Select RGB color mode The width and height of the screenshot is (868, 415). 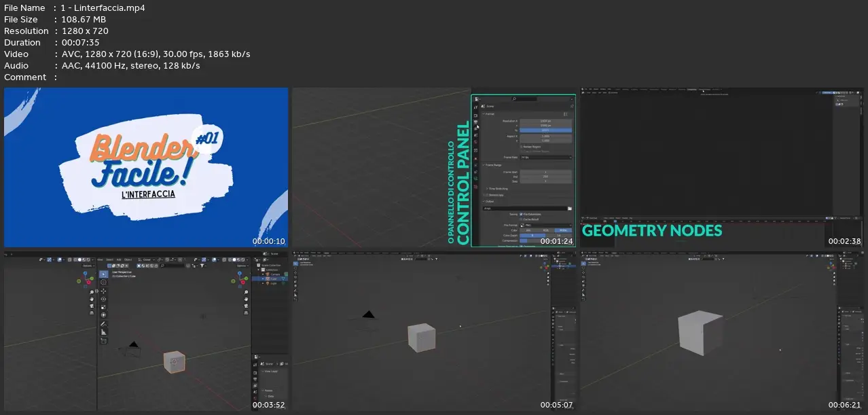pos(545,230)
